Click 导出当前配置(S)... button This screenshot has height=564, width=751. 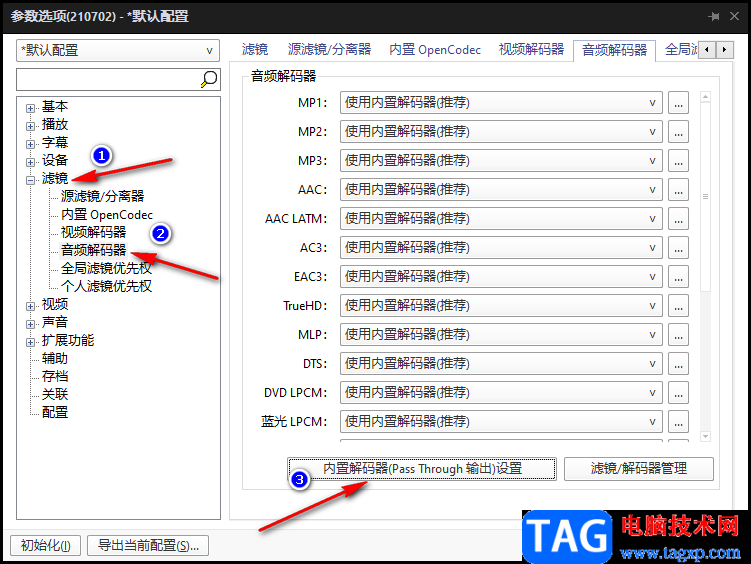[x=148, y=545]
